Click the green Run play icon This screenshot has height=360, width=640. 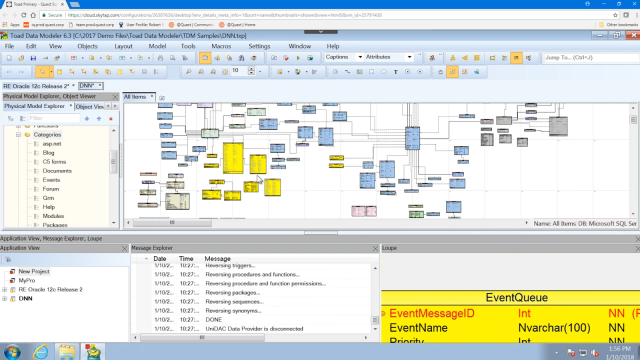coord(298,58)
